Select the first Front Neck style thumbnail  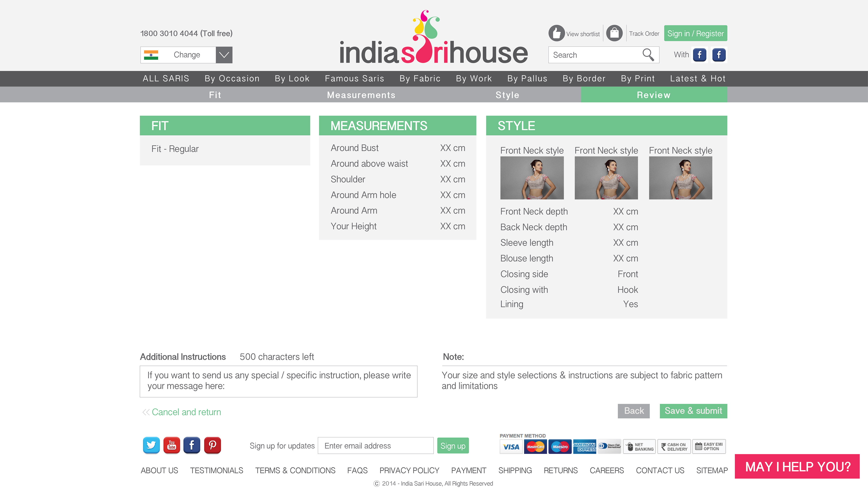tap(532, 178)
